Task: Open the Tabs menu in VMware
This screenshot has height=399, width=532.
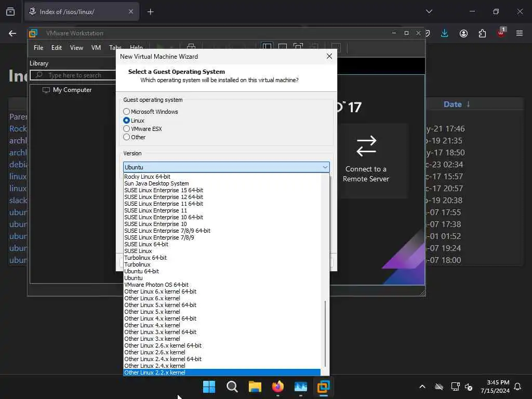Action: click(115, 48)
